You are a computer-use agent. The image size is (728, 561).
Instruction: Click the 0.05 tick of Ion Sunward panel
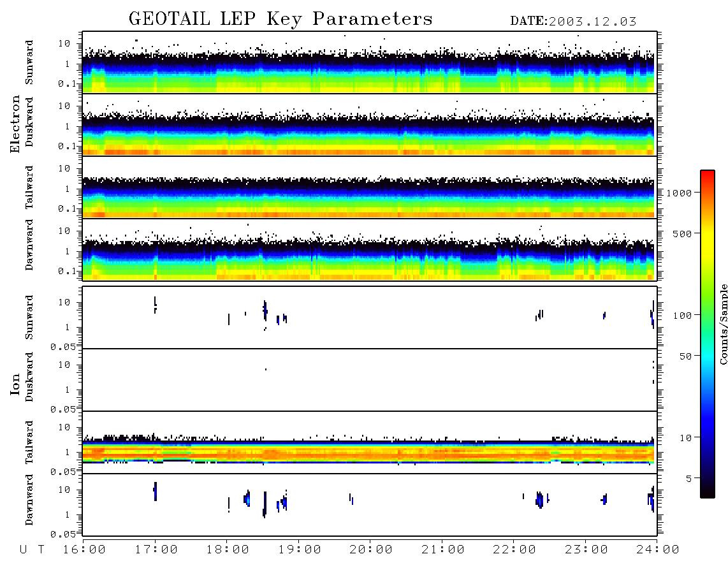62,346
